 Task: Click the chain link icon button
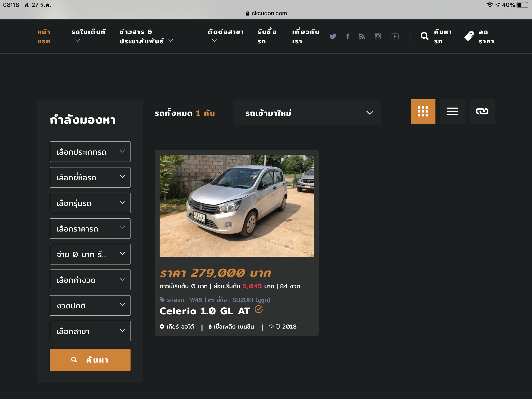482,112
